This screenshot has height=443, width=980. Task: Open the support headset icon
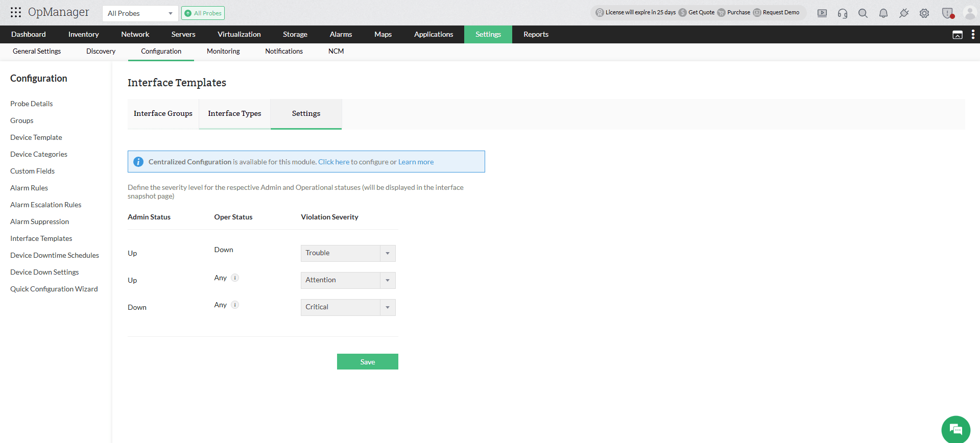(843, 13)
